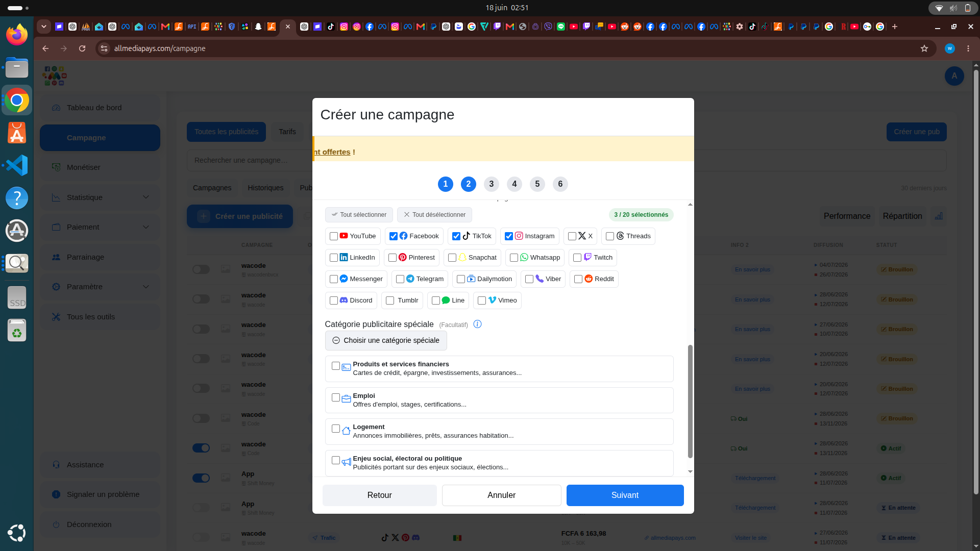View site information icon in address bar
Viewport: 980px width, 551px height.
[104, 48]
